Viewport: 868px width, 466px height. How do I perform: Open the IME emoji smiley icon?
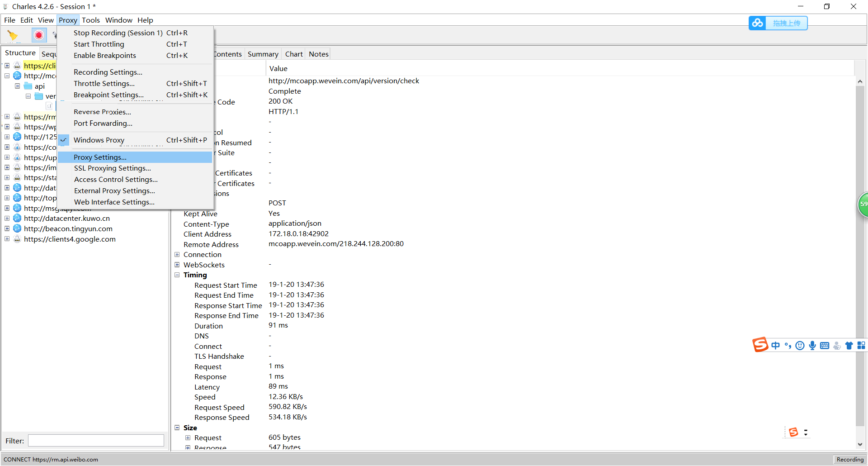click(x=800, y=346)
